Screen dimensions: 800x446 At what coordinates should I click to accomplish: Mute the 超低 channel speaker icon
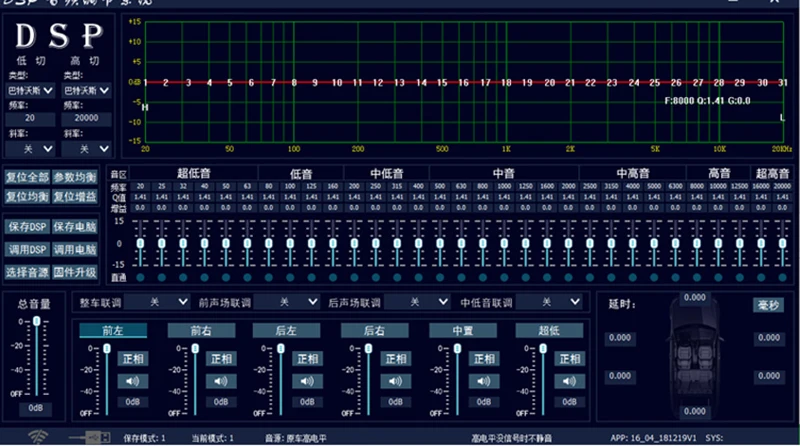pyautogui.click(x=569, y=381)
